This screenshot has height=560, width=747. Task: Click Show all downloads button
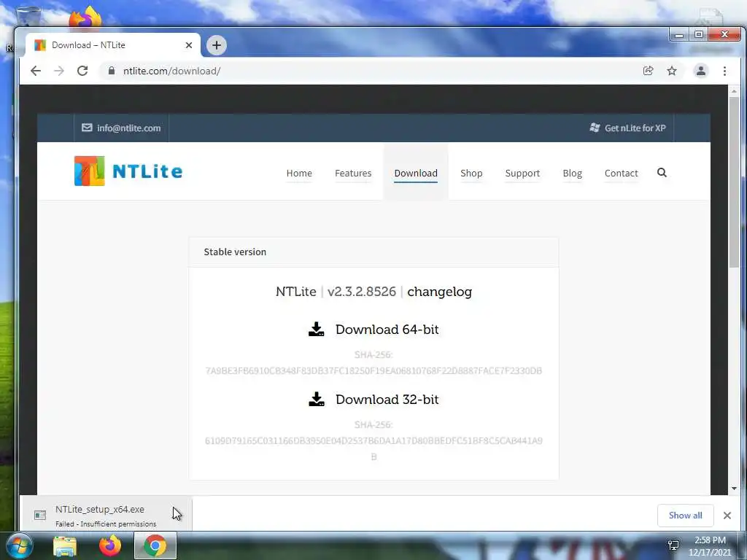pyautogui.click(x=685, y=516)
